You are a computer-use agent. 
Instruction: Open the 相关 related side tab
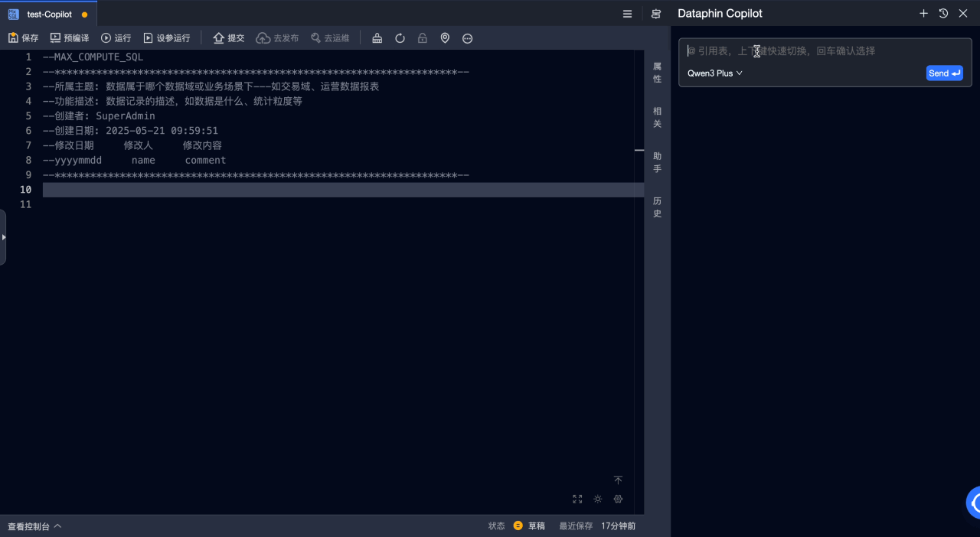657,117
